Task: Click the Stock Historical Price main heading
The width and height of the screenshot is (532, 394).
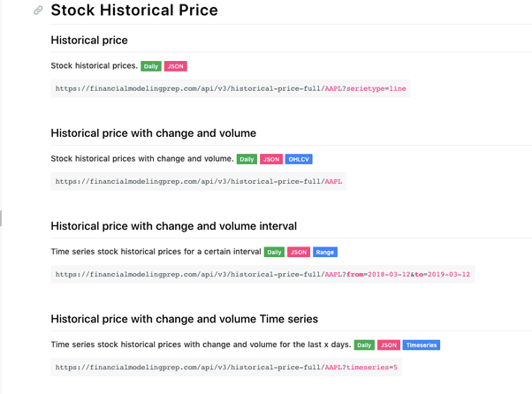Action: pyautogui.click(x=134, y=11)
